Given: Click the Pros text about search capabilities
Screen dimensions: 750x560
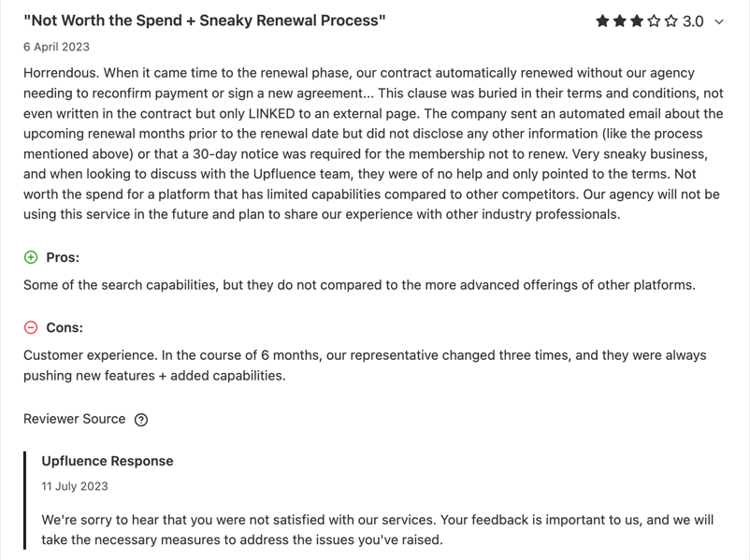Looking at the screenshot, I should click(360, 285).
